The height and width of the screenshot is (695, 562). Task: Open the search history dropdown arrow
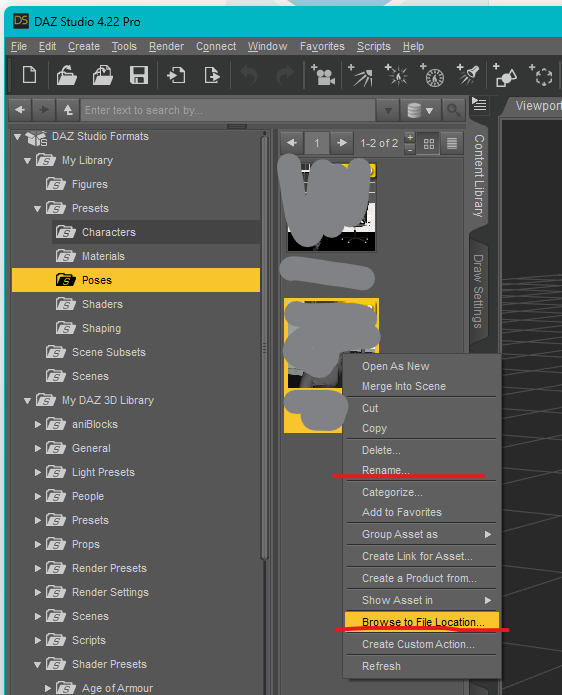(x=388, y=110)
